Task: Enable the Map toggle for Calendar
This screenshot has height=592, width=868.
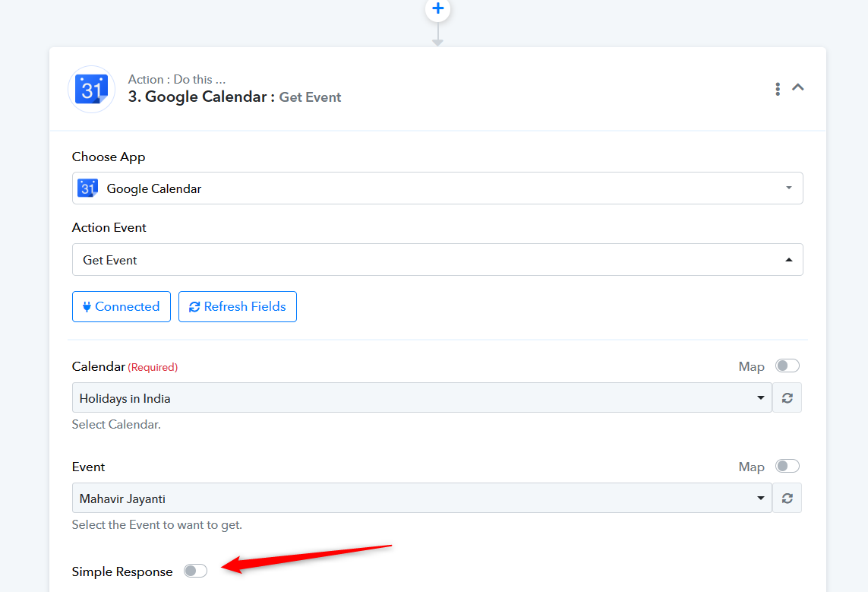Action: point(787,366)
